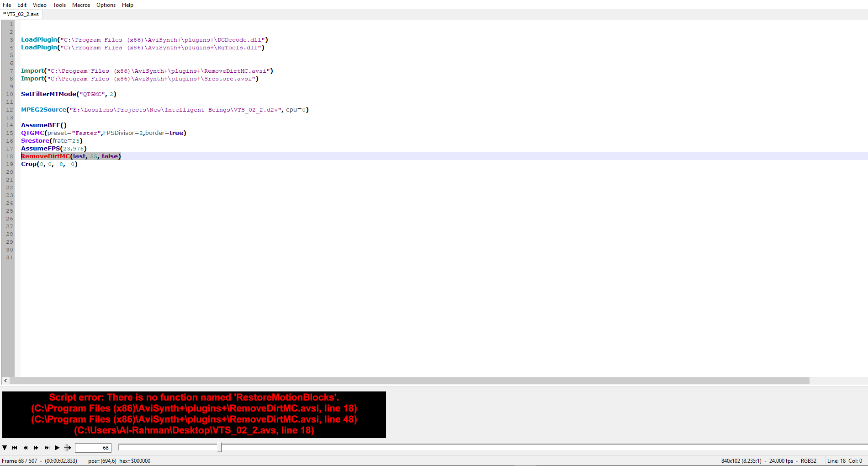Click line number 31 in the gutter
Viewport: 868px width, 466px height.
coord(10,257)
